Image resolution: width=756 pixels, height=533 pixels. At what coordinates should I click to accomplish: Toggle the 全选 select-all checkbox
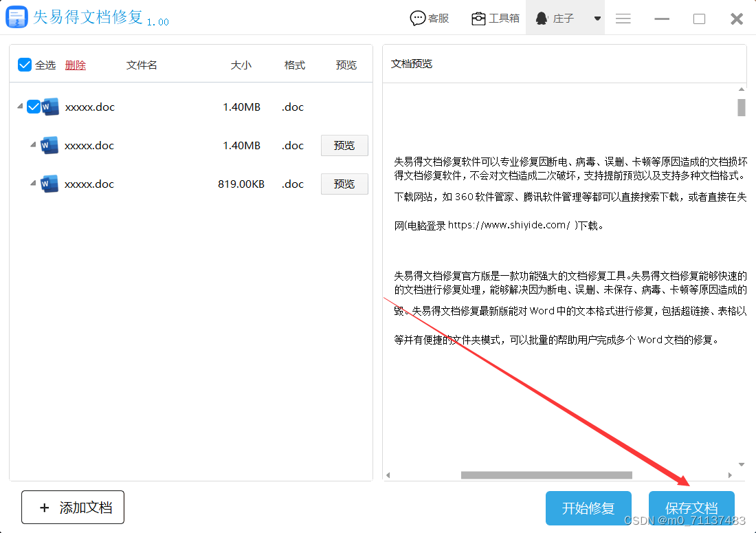pos(25,65)
